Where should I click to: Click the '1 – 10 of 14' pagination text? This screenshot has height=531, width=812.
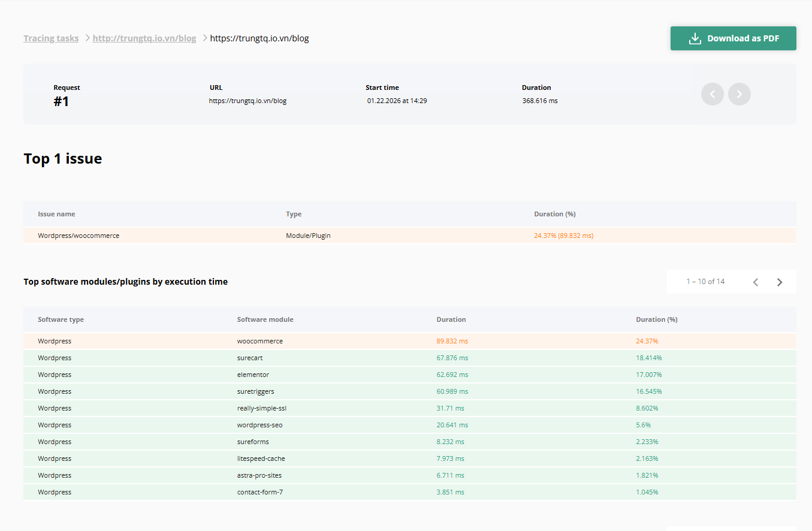click(705, 282)
